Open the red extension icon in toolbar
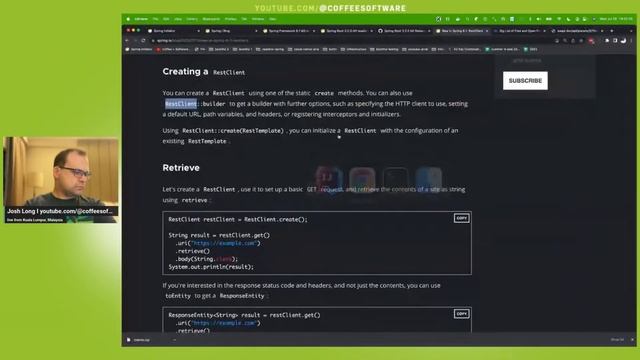The image size is (640, 360). [x=591, y=41]
